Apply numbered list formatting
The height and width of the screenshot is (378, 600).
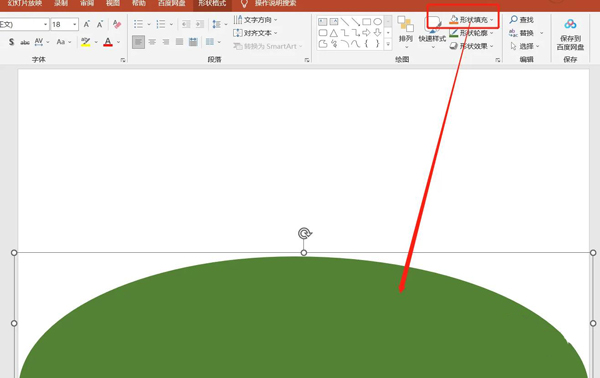161,24
